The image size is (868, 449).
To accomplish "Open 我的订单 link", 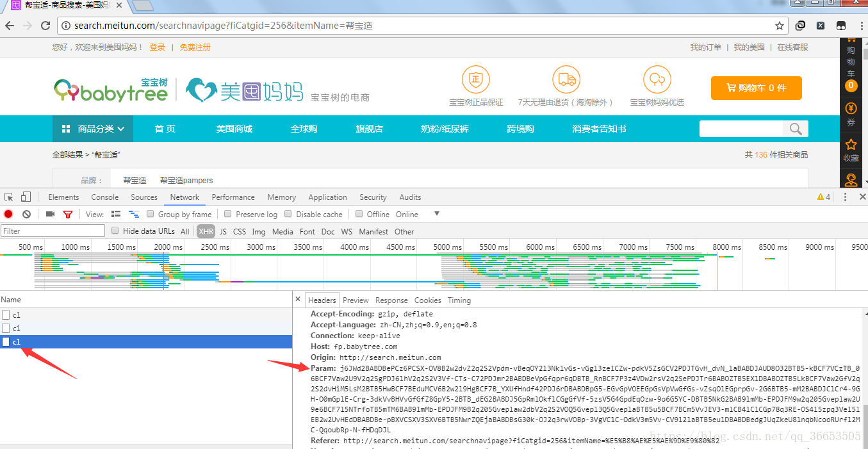I will tap(705, 47).
